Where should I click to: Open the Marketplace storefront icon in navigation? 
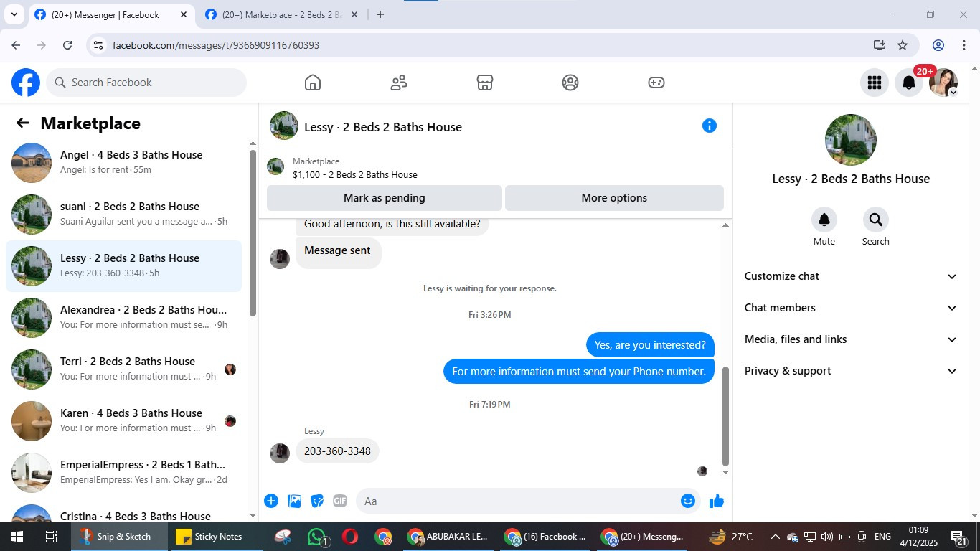[485, 83]
